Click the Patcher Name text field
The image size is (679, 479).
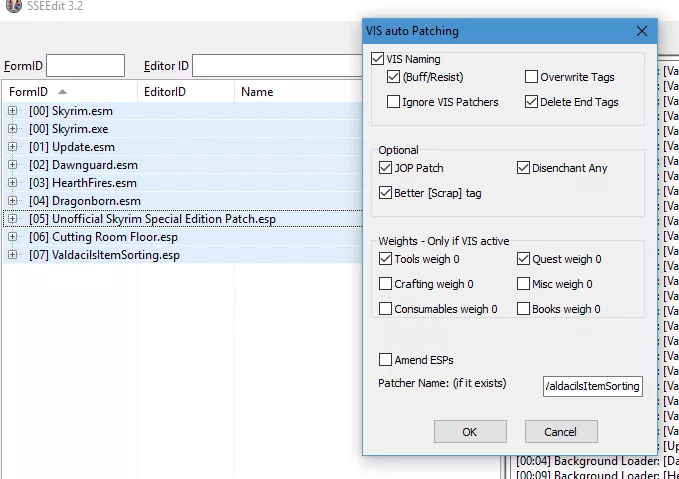click(593, 386)
